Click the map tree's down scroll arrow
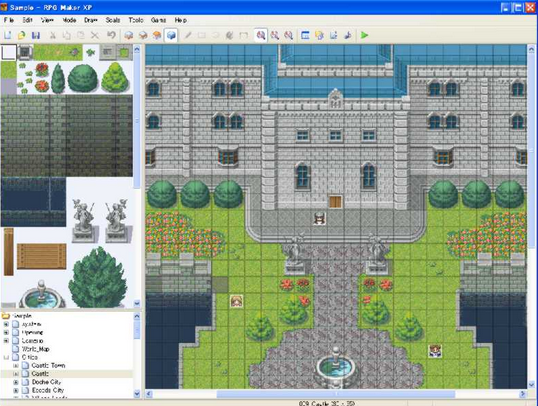Screen dimensions: 538x406 click(x=137, y=394)
